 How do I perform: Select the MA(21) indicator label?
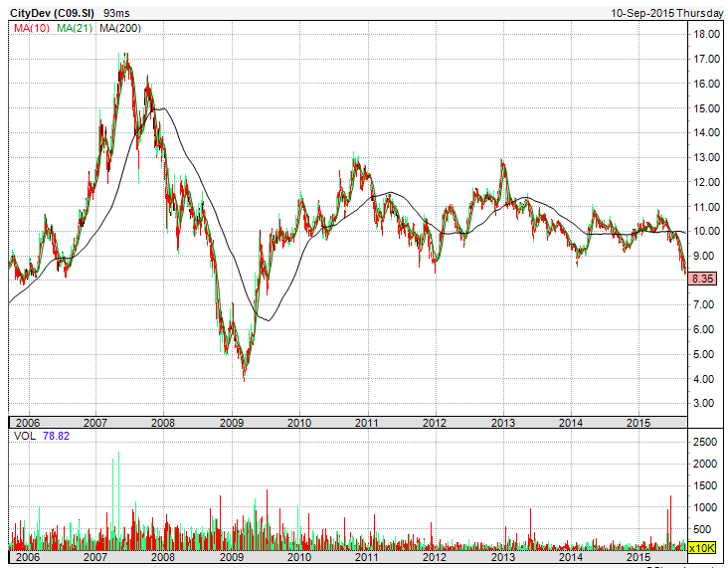coord(75,28)
